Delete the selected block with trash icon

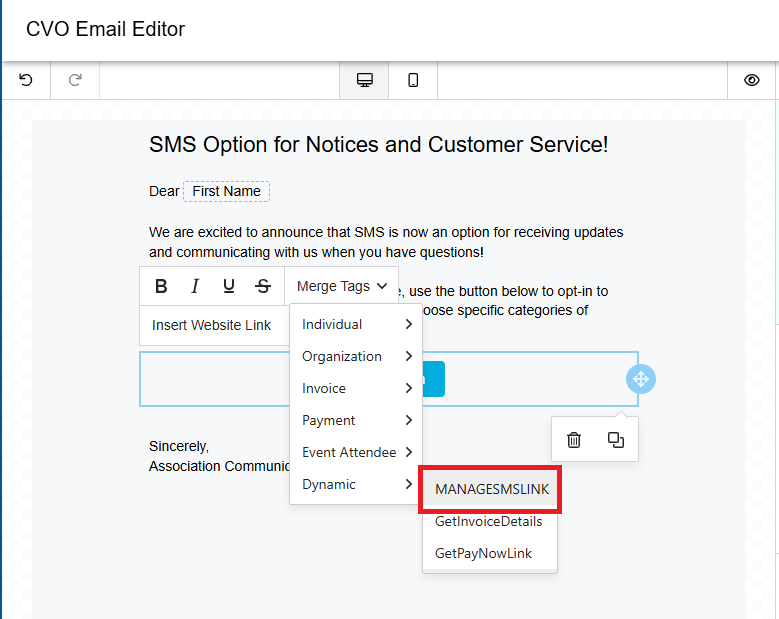pos(574,440)
